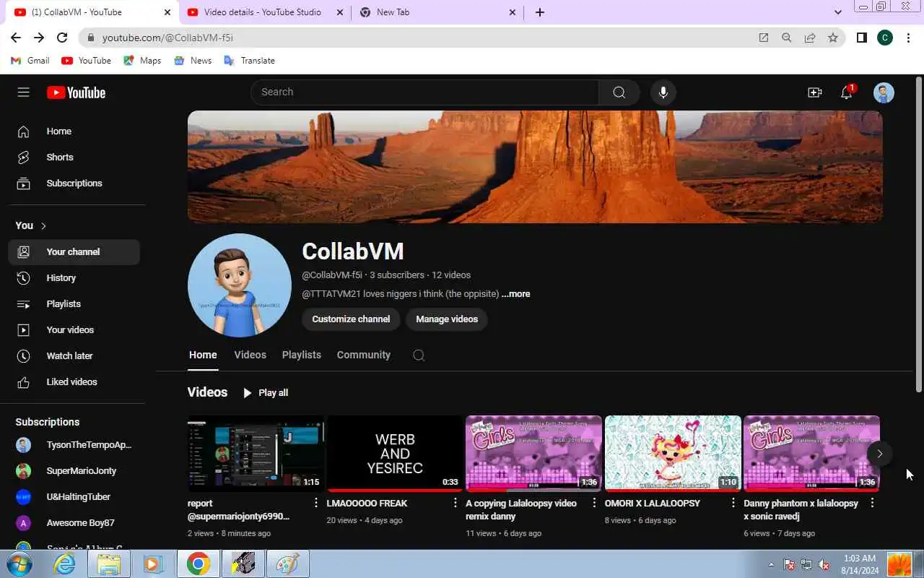Open the Create video camera icon

click(x=814, y=92)
